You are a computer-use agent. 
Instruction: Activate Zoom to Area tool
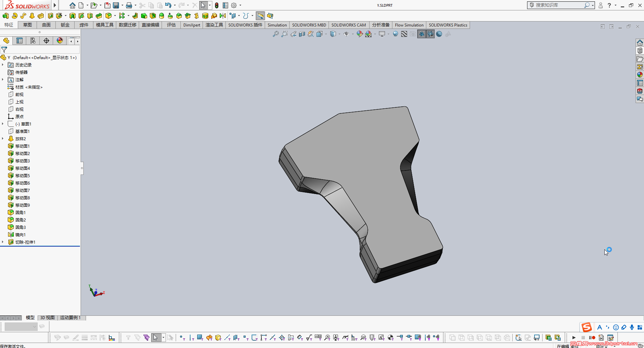[285, 34]
